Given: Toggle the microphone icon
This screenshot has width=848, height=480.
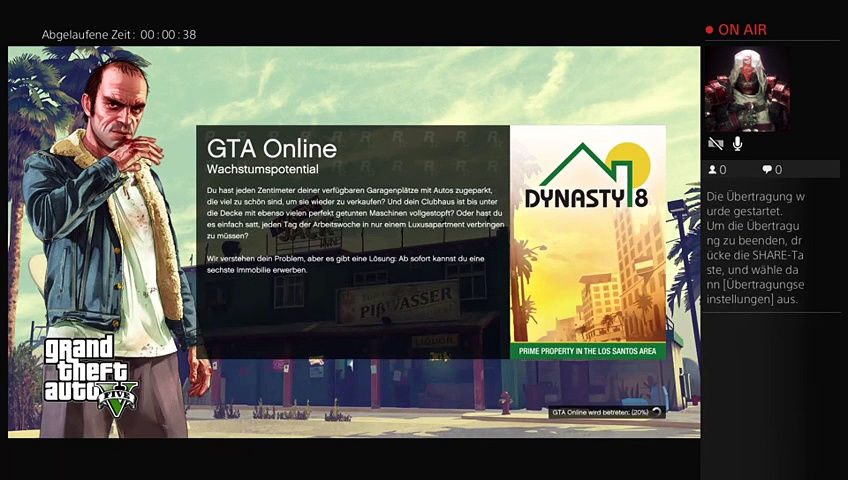Looking at the screenshot, I should (x=737, y=144).
